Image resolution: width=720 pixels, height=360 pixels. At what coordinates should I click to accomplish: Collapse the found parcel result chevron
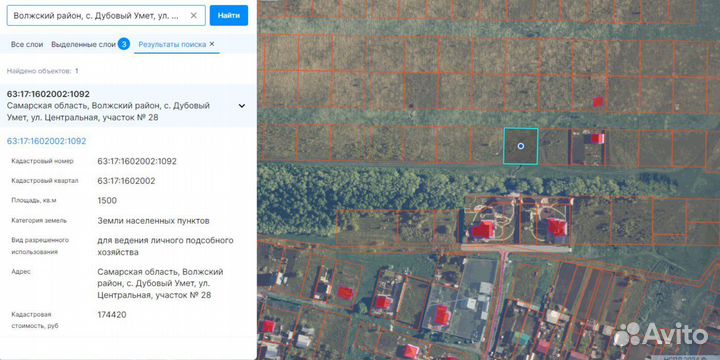click(x=242, y=106)
